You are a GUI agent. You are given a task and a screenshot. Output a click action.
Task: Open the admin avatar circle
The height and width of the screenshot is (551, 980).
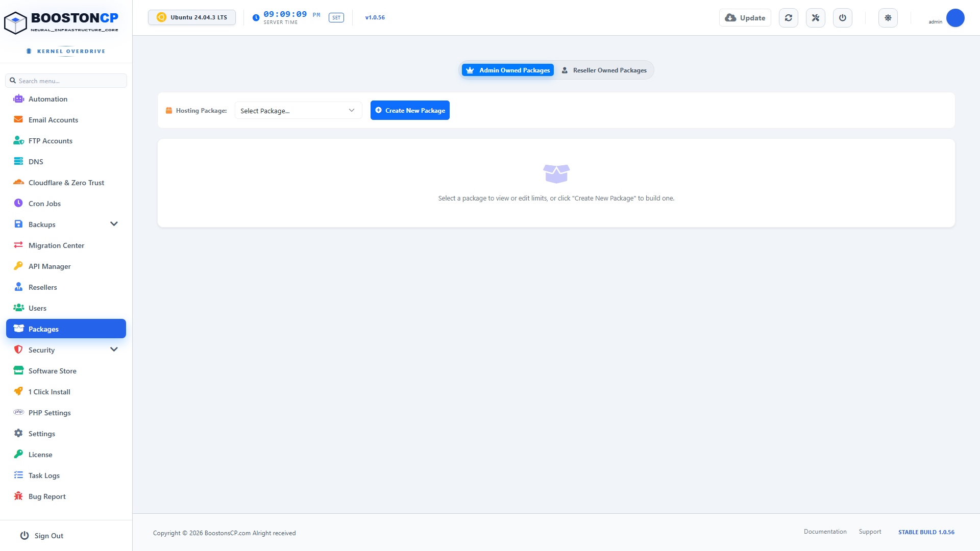tap(955, 18)
